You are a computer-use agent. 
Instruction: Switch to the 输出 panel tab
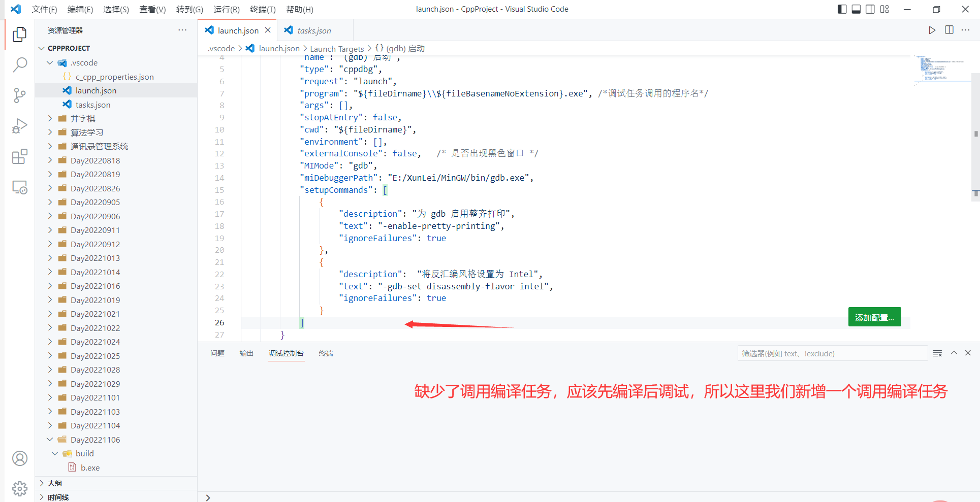pyautogui.click(x=246, y=353)
